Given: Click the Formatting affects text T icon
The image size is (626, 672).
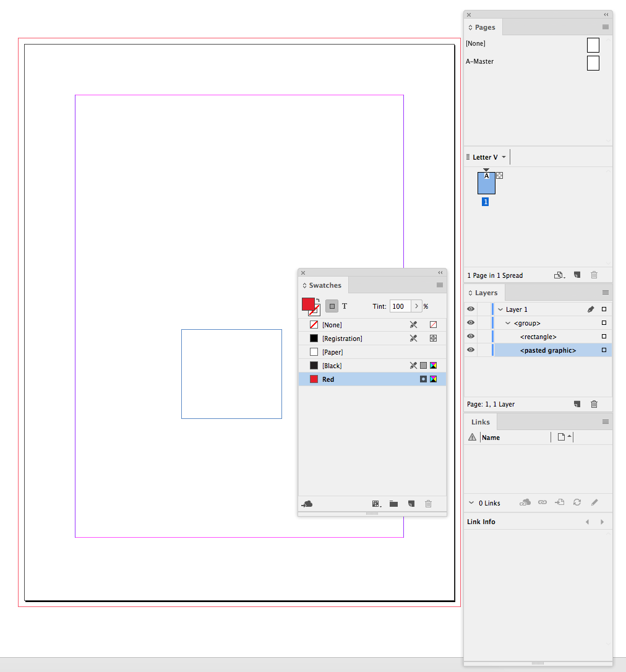Looking at the screenshot, I should 345,306.
